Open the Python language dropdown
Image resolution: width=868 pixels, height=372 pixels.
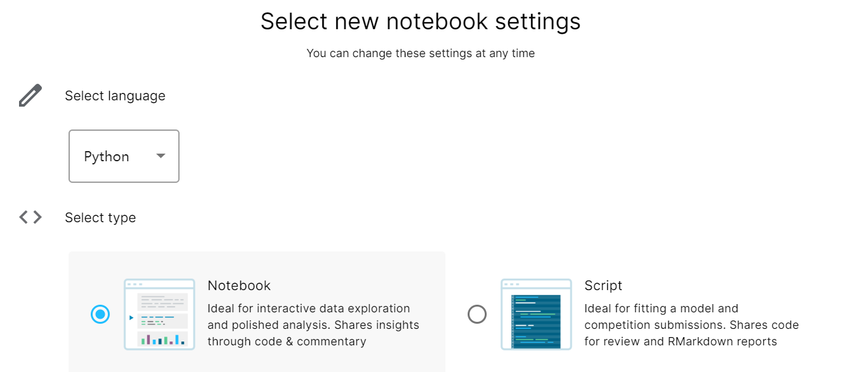(x=124, y=156)
